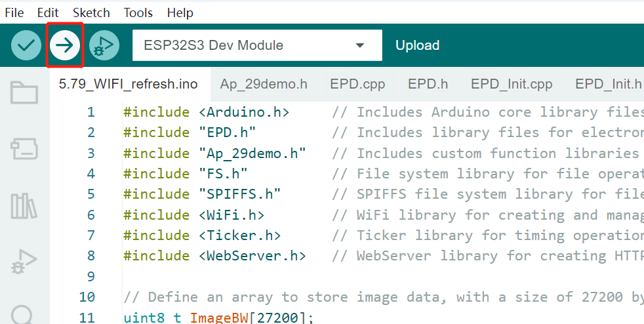Click the Upload arrow button
The height and width of the screenshot is (324, 644).
(x=65, y=45)
